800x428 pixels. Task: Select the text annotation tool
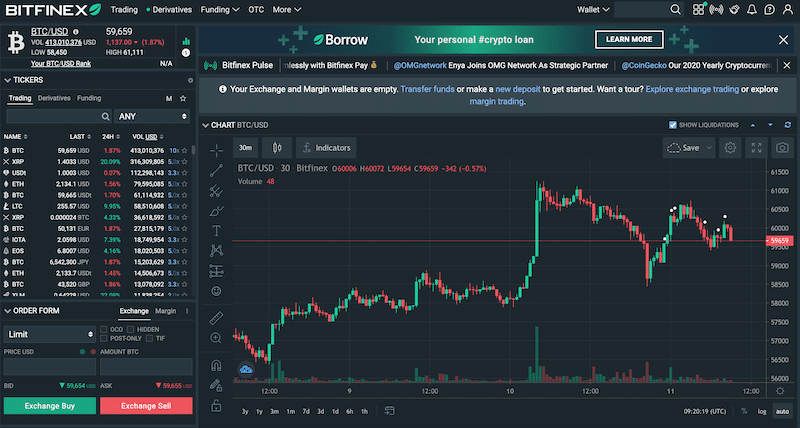(x=216, y=231)
